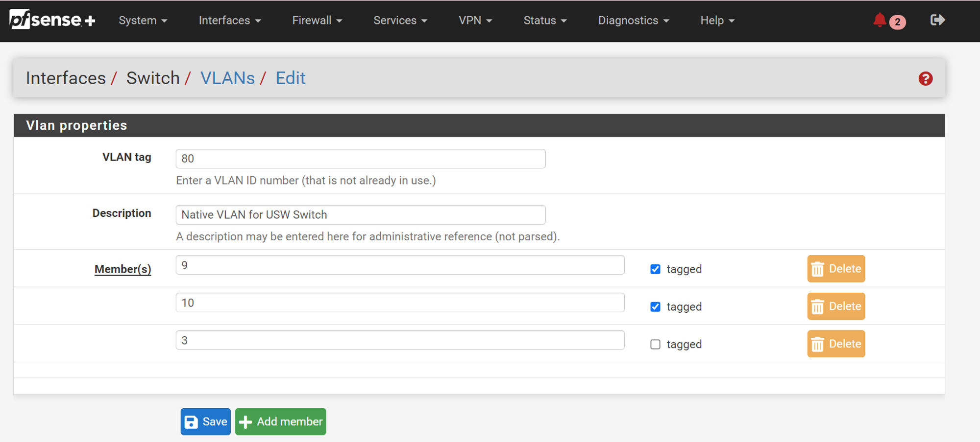Expand the Diagnostics dropdown
The image size is (980, 442).
pos(633,21)
